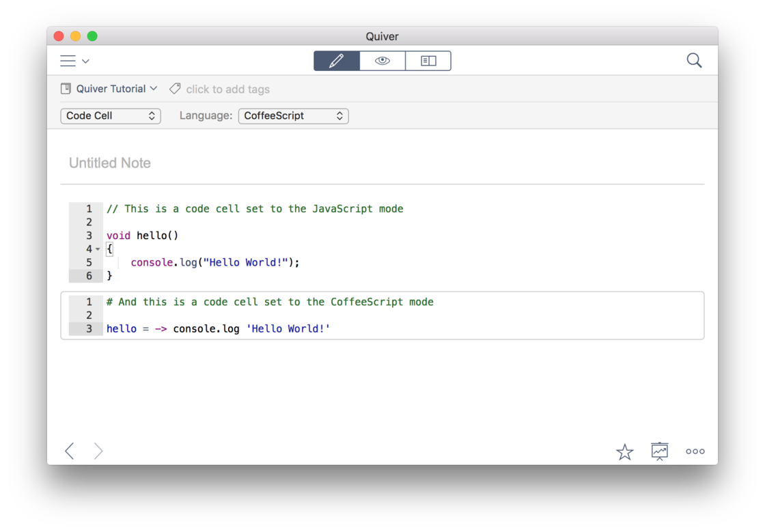Start presentation mode with chart icon
This screenshot has height=532, width=765.
pos(660,451)
